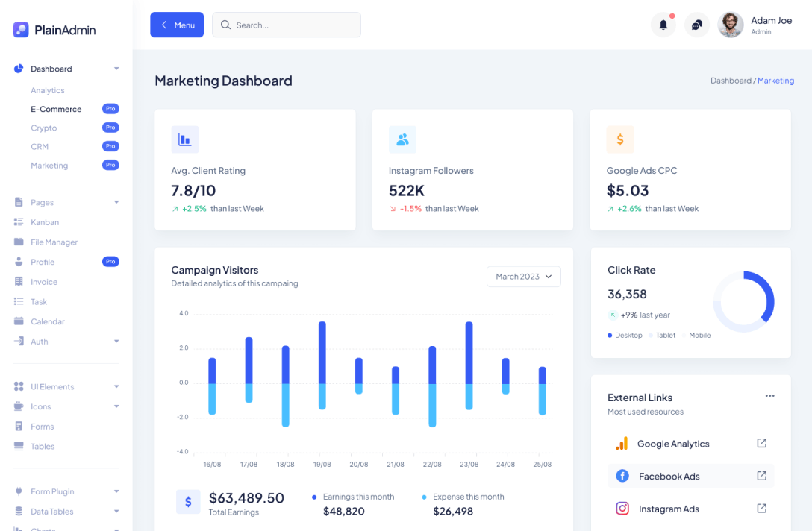Image resolution: width=812 pixels, height=531 pixels.
Task: Select E-Commerce under Dashboard
Action: pyautogui.click(x=56, y=109)
